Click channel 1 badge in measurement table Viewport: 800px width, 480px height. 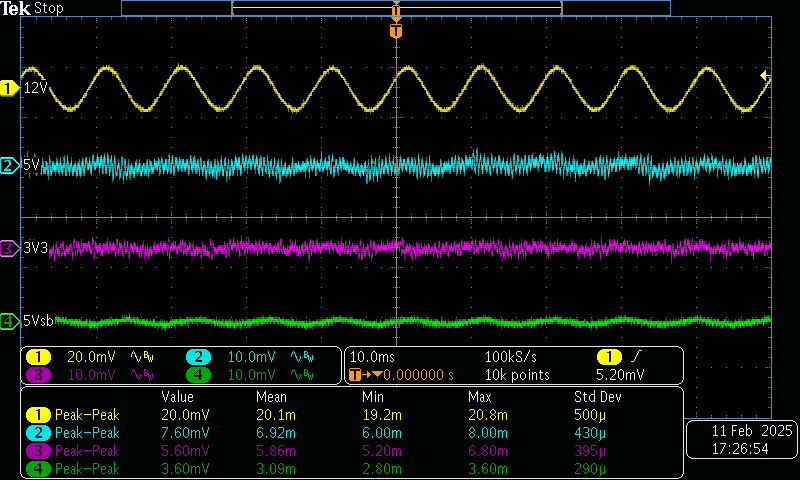pos(38,415)
